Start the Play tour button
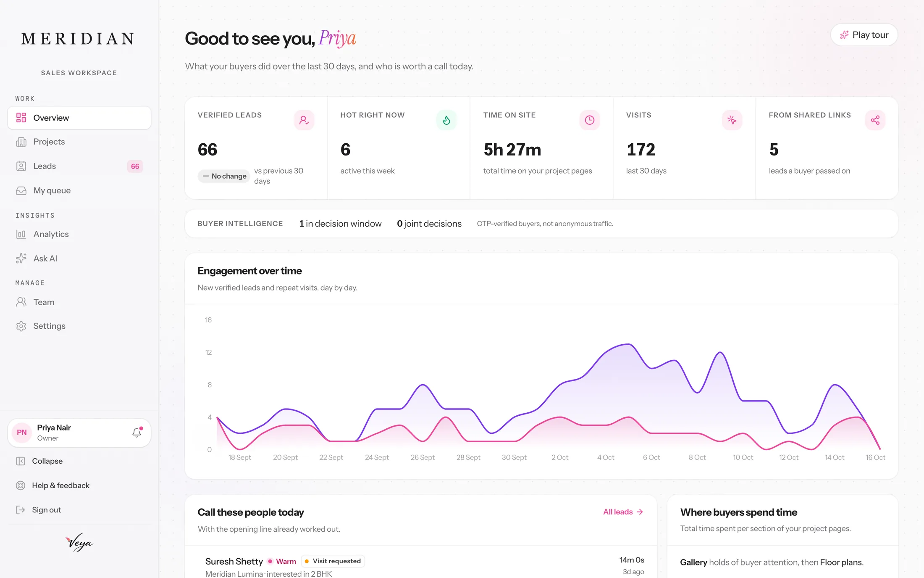The width and height of the screenshot is (924, 578). point(864,35)
